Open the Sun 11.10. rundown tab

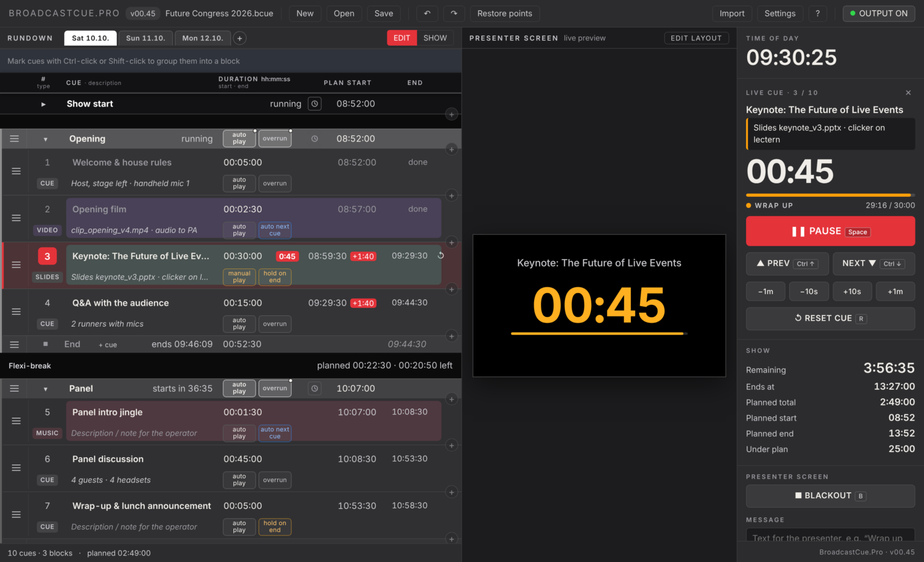[146, 38]
